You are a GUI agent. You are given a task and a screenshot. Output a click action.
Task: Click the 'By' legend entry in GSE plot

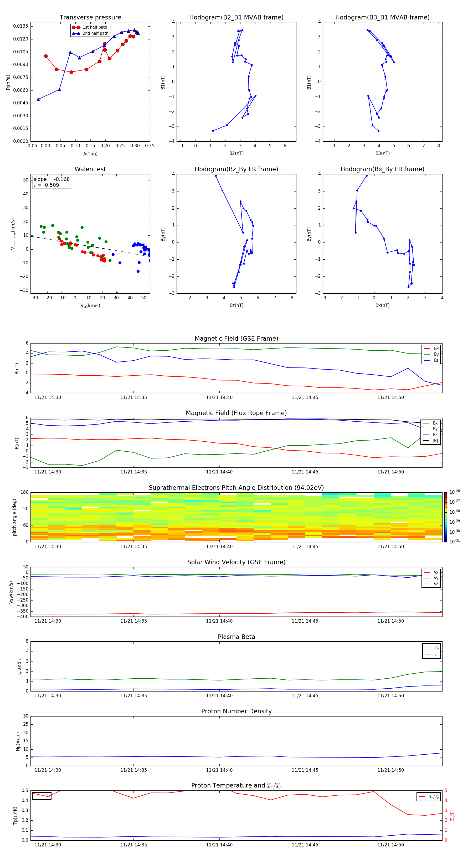click(x=431, y=354)
